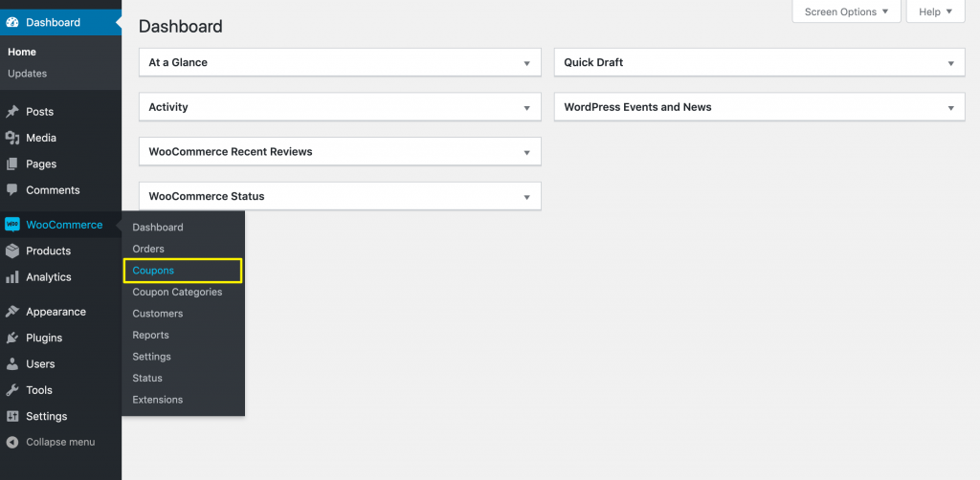This screenshot has height=480, width=980.
Task: Click the Comments speech bubble icon
Action: click(x=12, y=190)
